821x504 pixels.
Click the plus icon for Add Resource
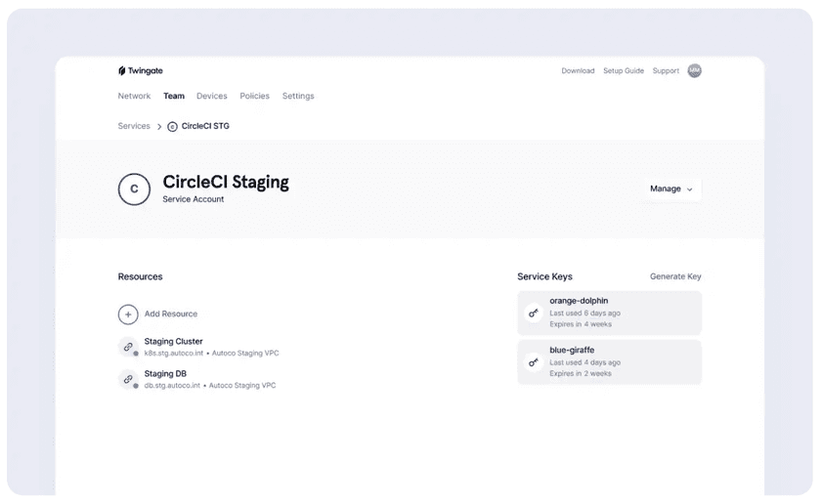tap(128, 315)
